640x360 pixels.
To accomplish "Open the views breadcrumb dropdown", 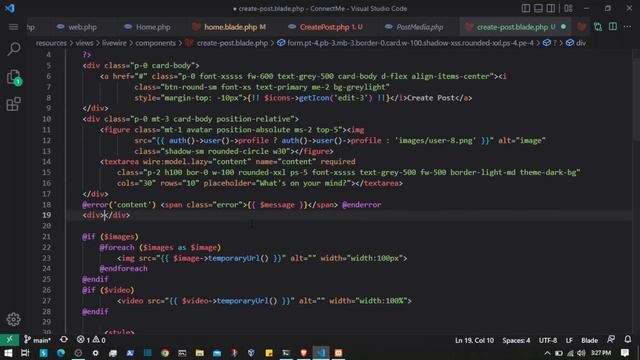I will pos(84,43).
